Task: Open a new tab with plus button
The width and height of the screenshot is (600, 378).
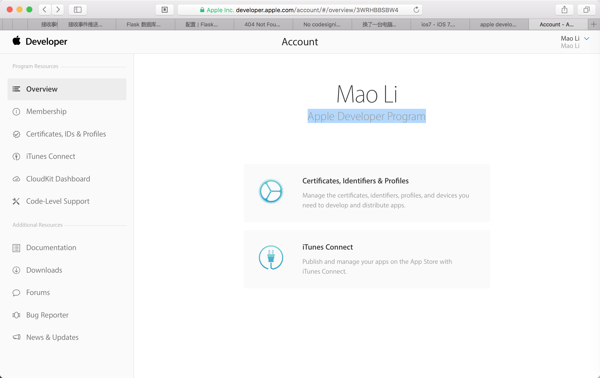Action: 593,24
